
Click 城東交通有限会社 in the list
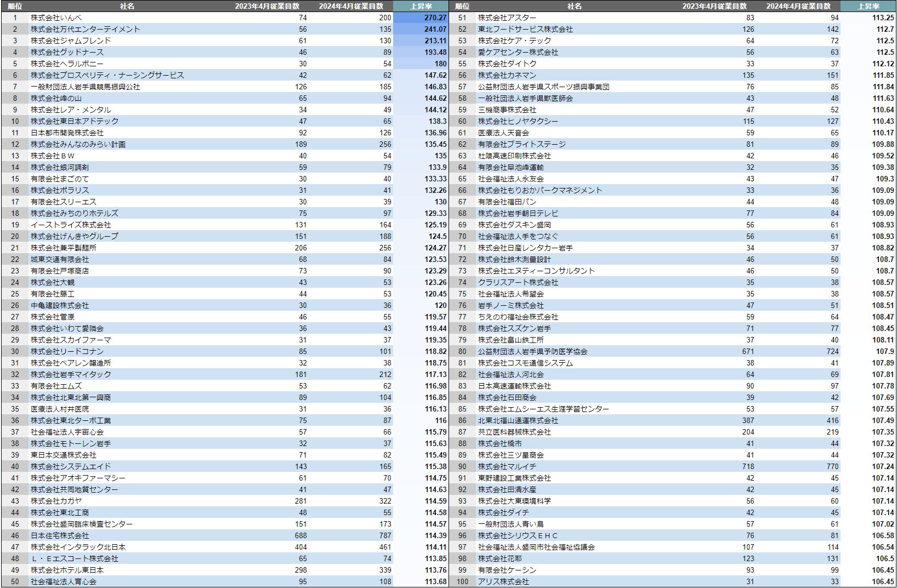click(60, 259)
